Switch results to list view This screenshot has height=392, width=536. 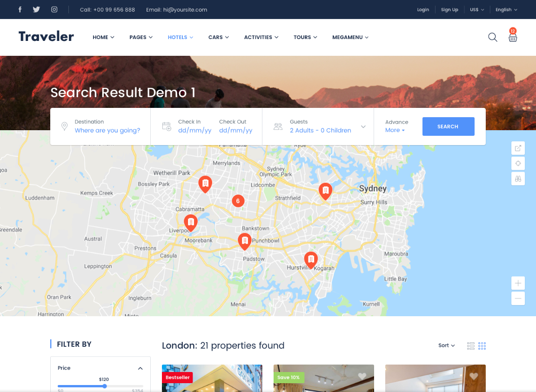(x=470, y=345)
